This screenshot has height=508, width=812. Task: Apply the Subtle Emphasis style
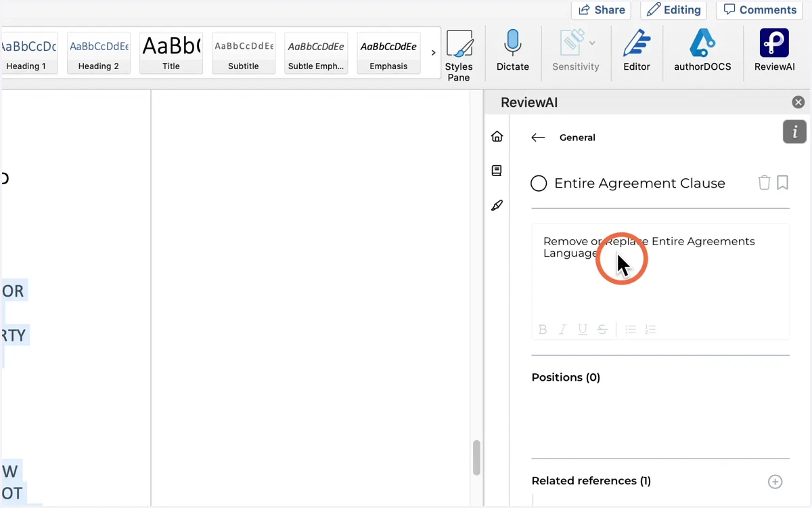[x=316, y=53]
